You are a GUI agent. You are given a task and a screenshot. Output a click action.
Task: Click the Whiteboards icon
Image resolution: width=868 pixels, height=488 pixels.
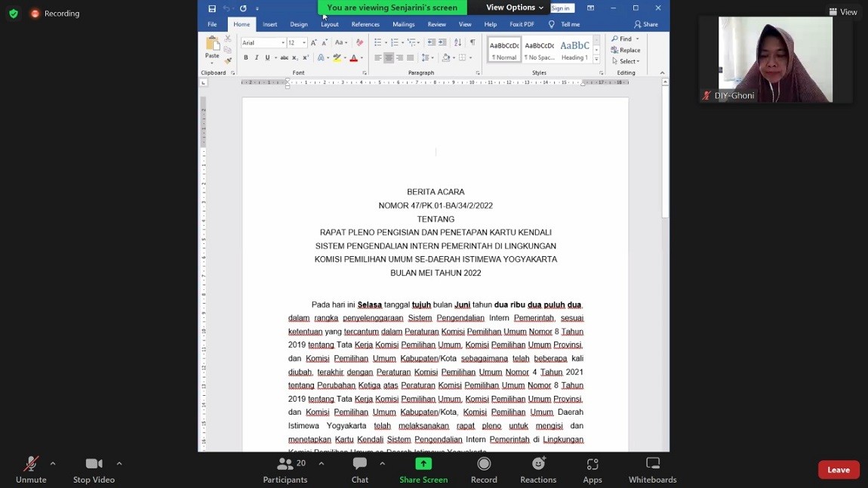pyautogui.click(x=652, y=469)
